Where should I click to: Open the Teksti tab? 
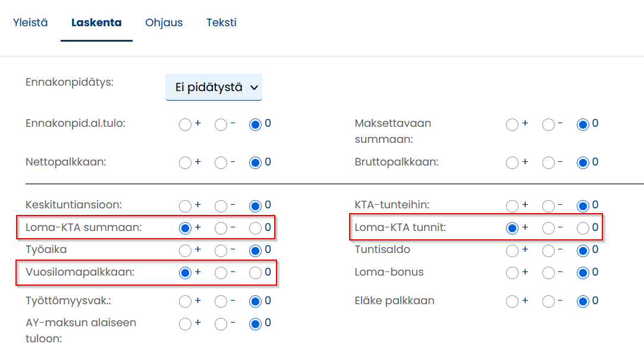[x=221, y=22]
